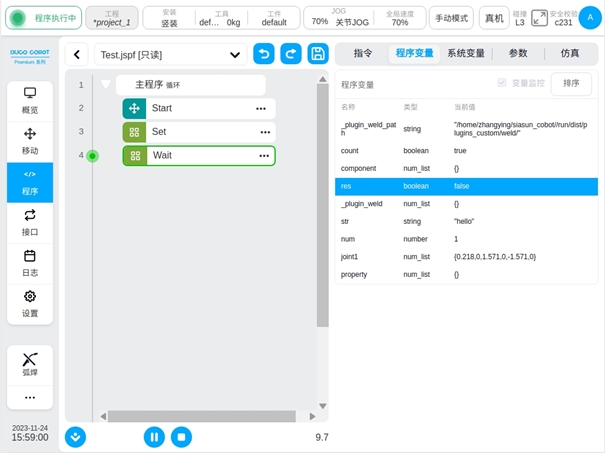Toggle the 变量监控 checkbox
Image resolution: width=605 pixels, height=453 pixels.
502,84
